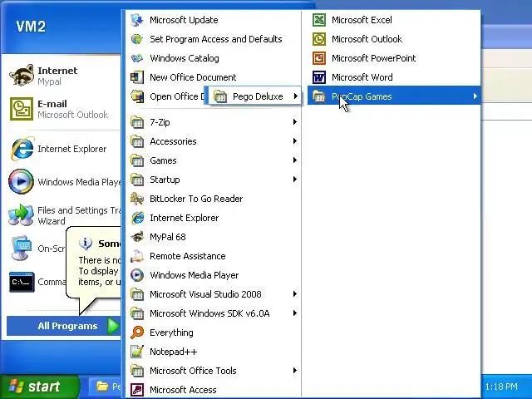Image resolution: width=532 pixels, height=399 pixels.
Task: Click the All Programs button
Action: click(64, 326)
